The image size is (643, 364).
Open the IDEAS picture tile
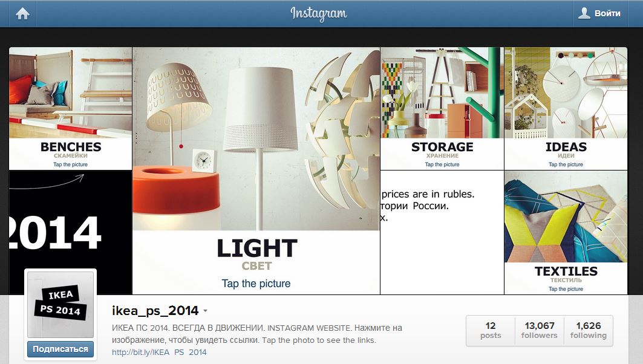click(566, 109)
